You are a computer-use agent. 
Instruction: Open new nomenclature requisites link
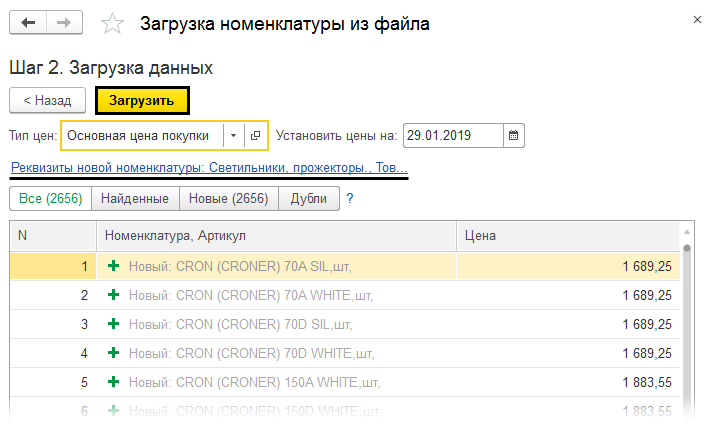(x=209, y=167)
